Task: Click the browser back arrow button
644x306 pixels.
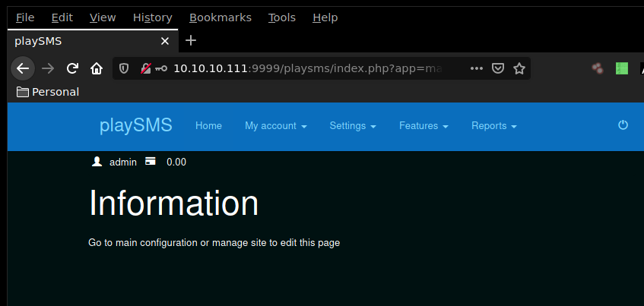Action: click(23, 68)
